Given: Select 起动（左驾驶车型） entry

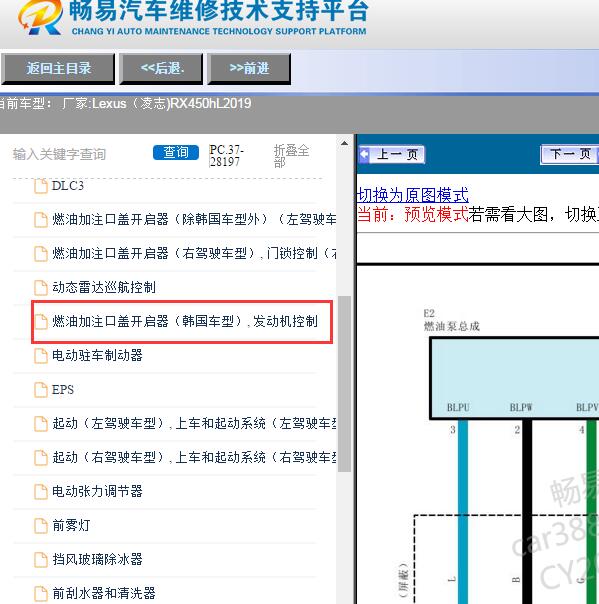Looking at the screenshot, I should 194,423.
